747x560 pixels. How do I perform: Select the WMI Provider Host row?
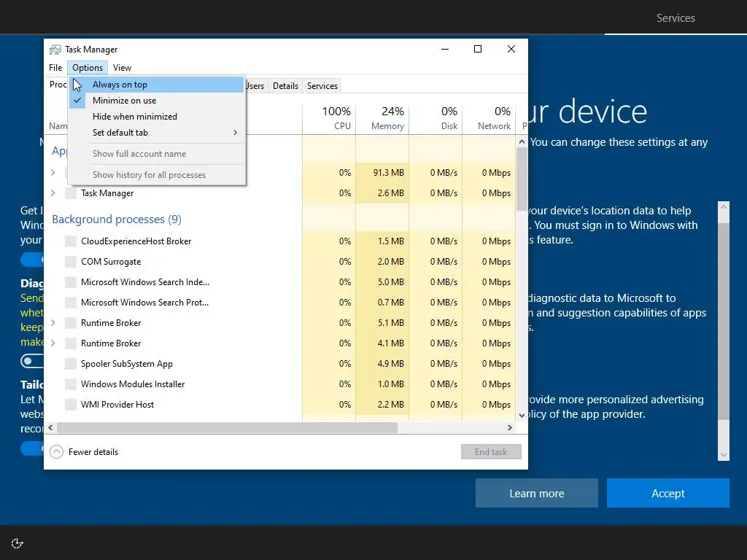tap(280, 405)
